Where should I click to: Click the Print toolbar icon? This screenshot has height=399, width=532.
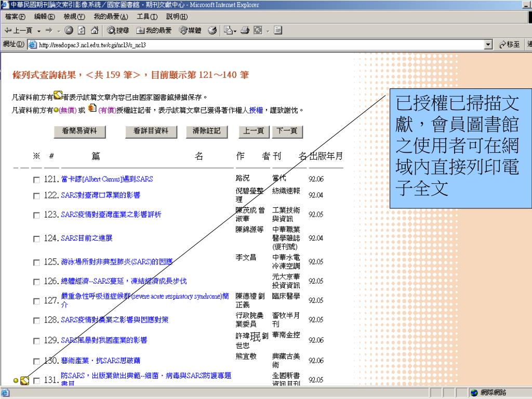(245, 31)
